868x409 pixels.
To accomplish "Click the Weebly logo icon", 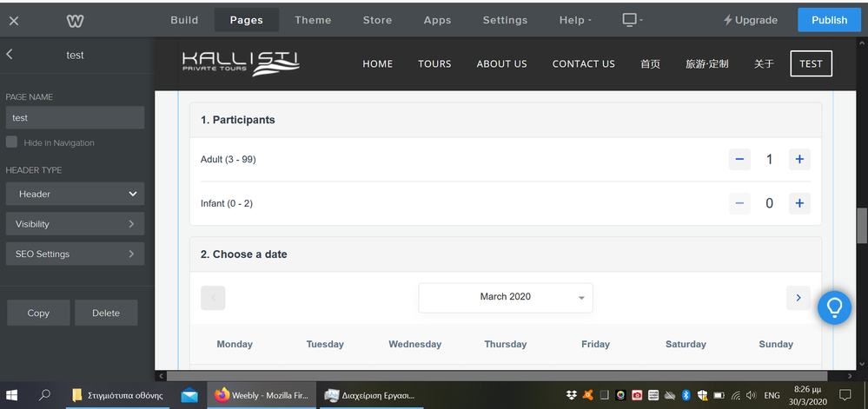I will click(x=75, y=20).
